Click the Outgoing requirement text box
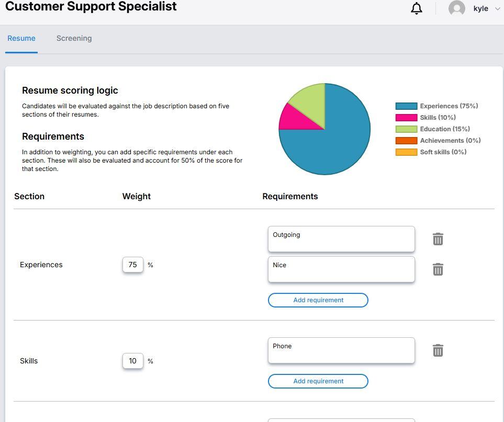504x422 pixels. tap(341, 239)
